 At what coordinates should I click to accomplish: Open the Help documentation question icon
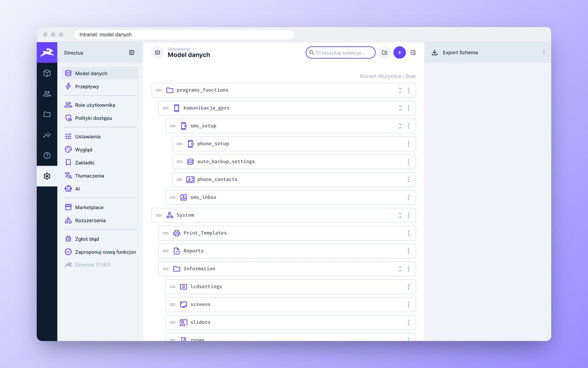pos(47,155)
